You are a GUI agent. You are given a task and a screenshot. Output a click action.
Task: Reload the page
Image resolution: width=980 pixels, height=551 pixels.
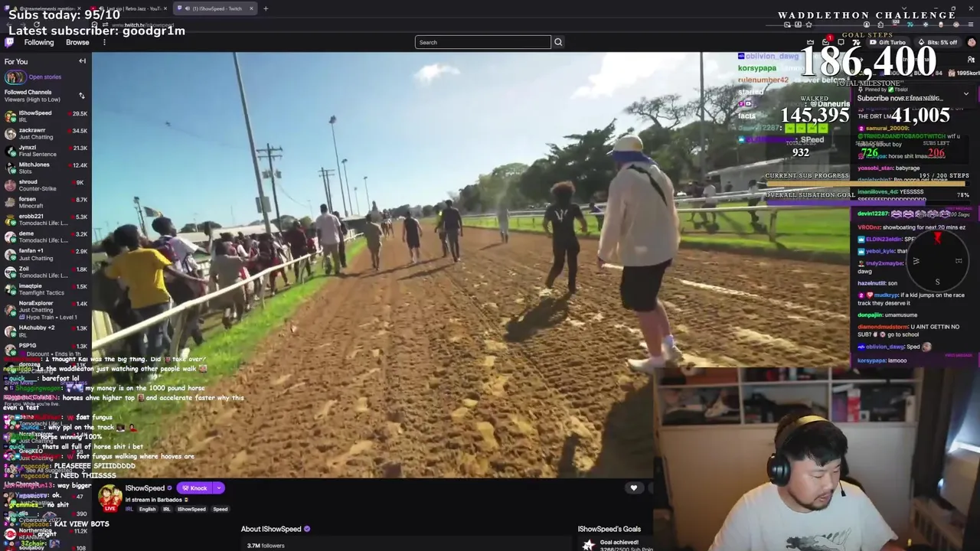[x=37, y=24]
